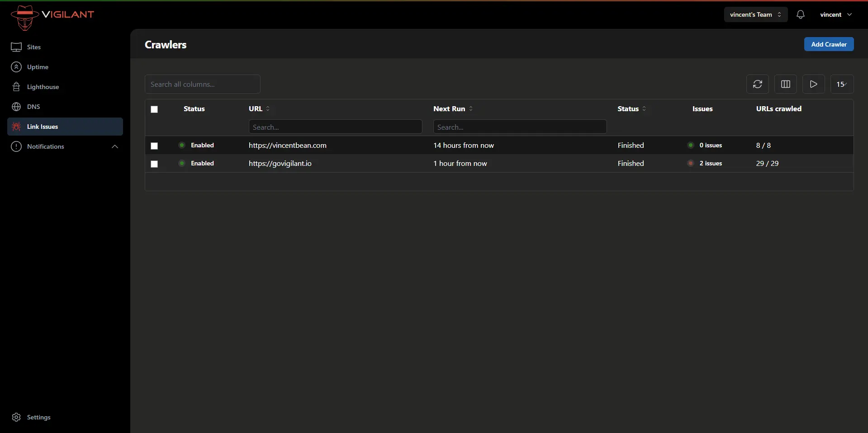Screen dimensions: 868x433
Task: Click the '1 hour from now' cell
Action: pyautogui.click(x=460, y=163)
